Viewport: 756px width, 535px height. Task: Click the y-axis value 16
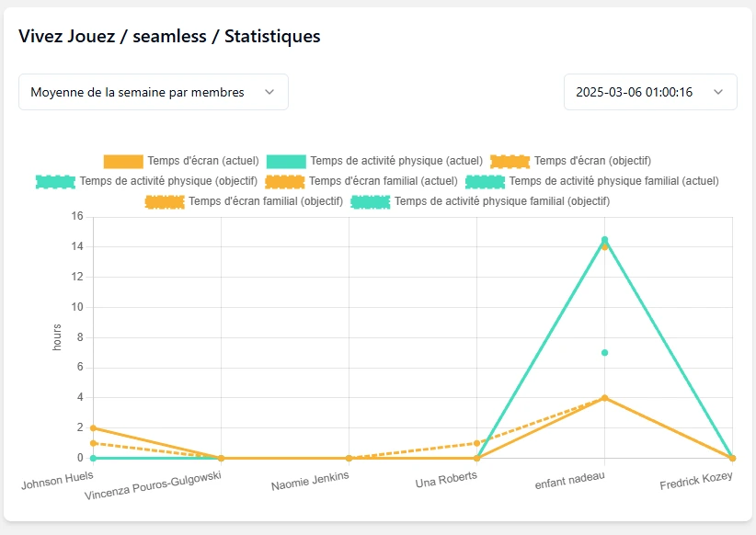(77, 216)
